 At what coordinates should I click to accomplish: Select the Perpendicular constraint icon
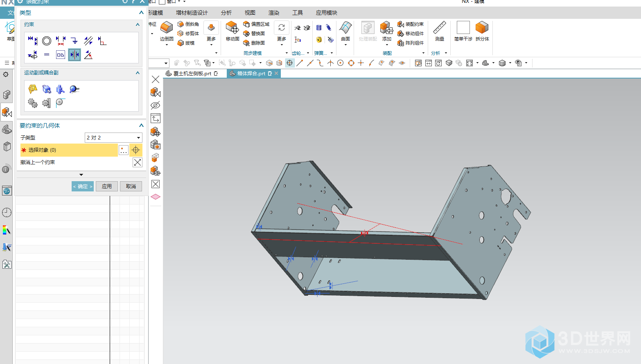[102, 41]
